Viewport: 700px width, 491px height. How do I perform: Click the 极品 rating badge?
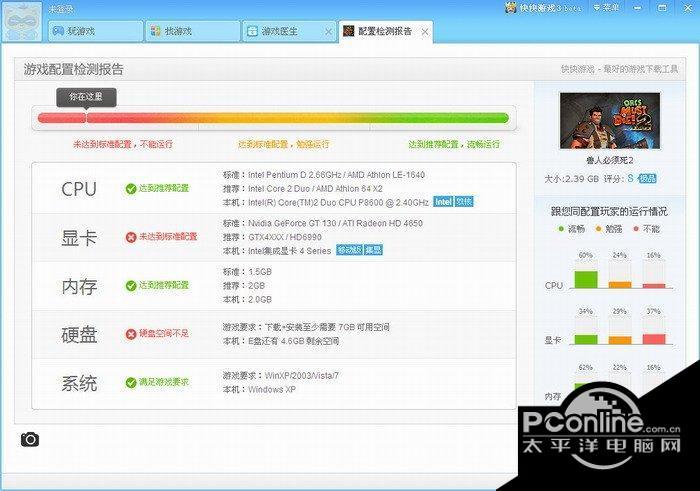pos(647,179)
